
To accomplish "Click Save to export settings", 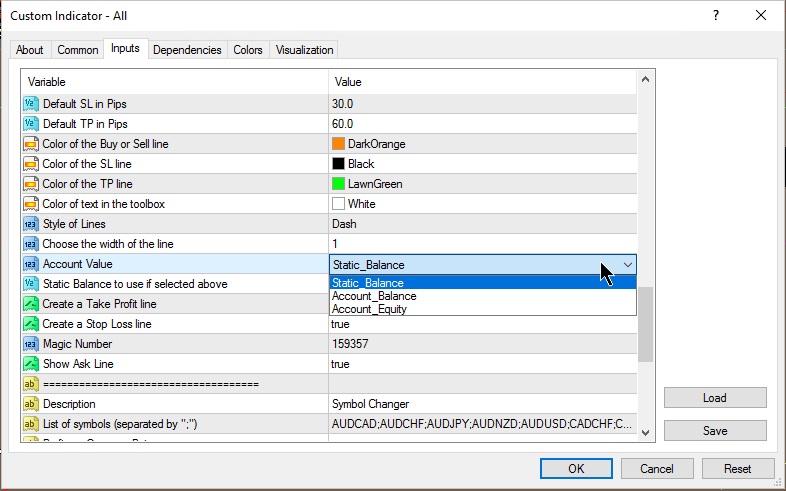I will click(x=715, y=431).
